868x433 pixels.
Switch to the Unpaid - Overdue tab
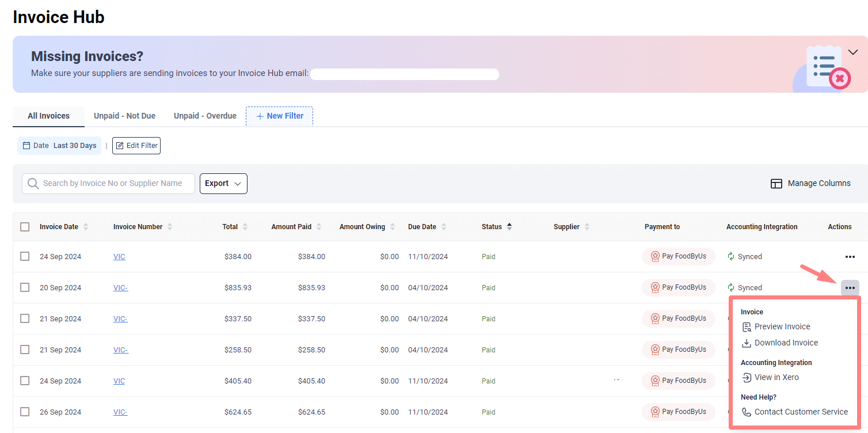(205, 116)
